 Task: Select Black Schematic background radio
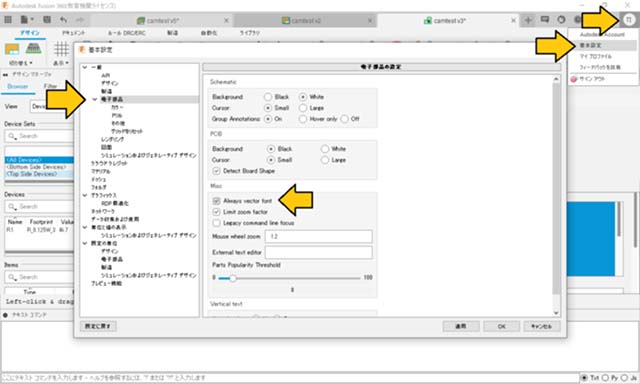(268, 97)
